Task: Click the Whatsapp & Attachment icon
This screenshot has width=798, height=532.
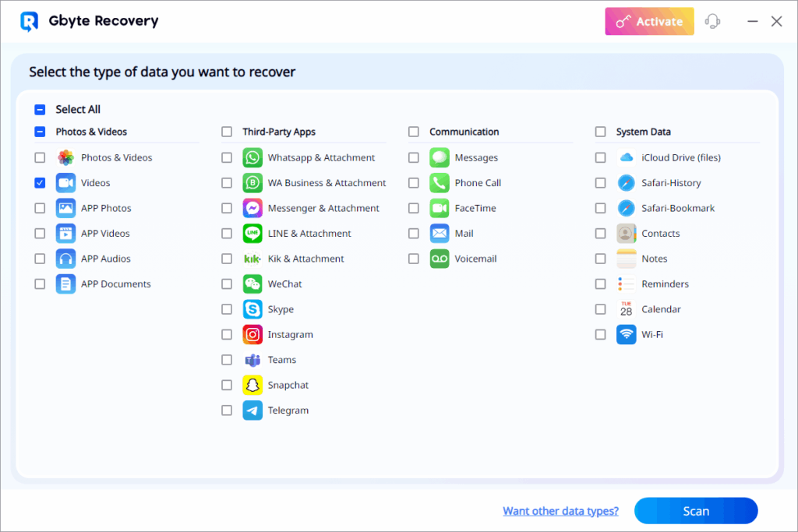Action: click(252, 157)
